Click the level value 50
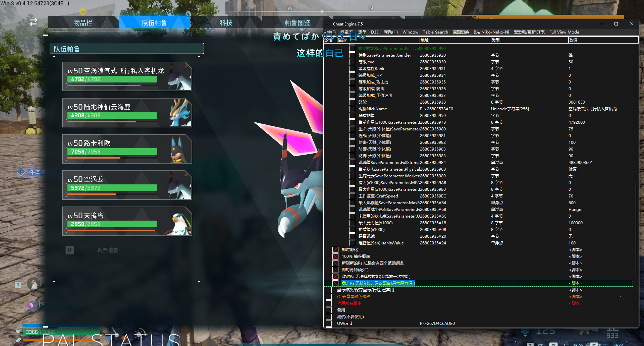 click(571, 62)
